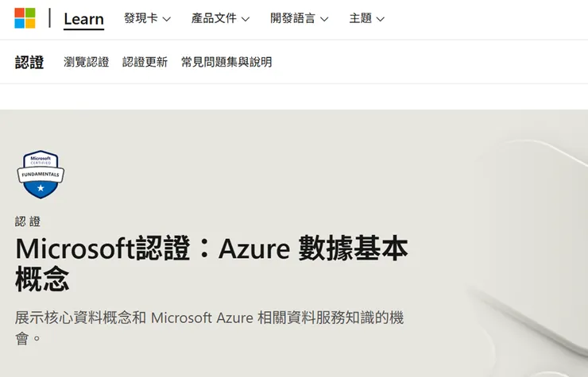Click the star on the Fundamentals badge

coord(41,189)
